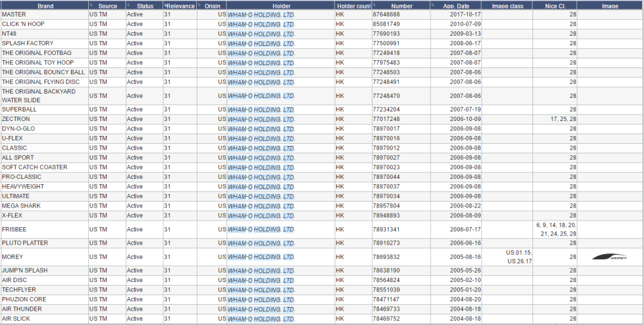The width and height of the screenshot is (644, 325).
Task: Click the sort arrows icon beside Source header
Action: pos(91,5)
